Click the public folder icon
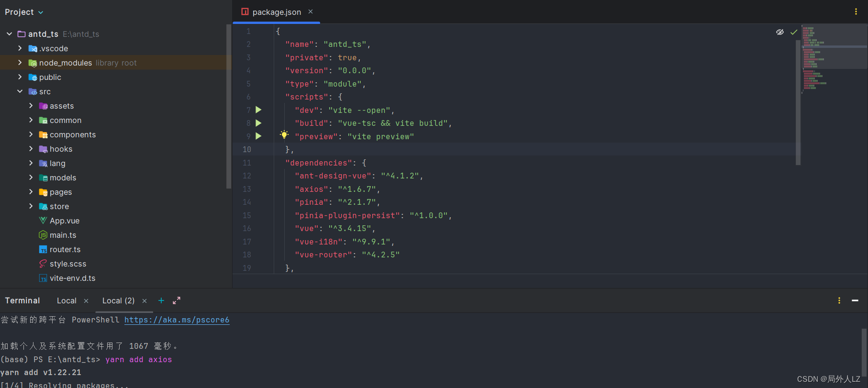 pyautogui.click(x=33, y=77)
